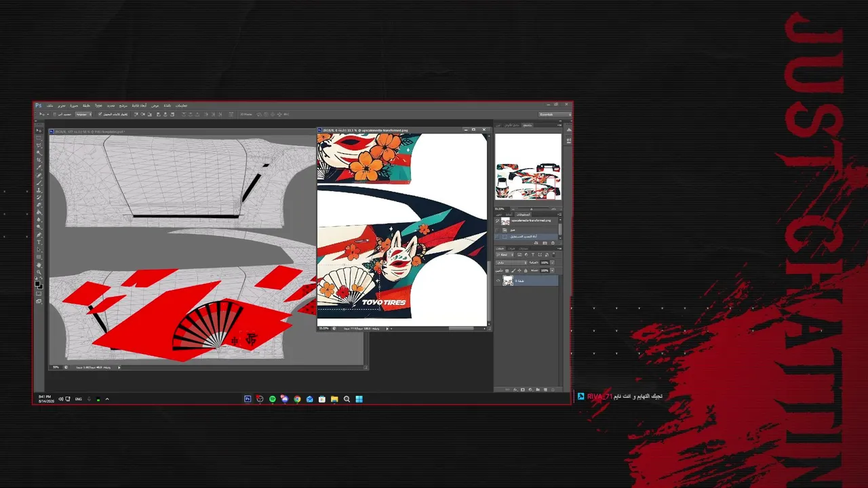Select the Blur tool

click(x=39, y=220)
